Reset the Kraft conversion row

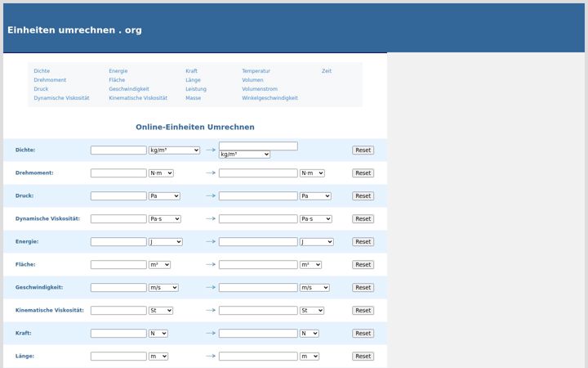(x=363, y=334)
